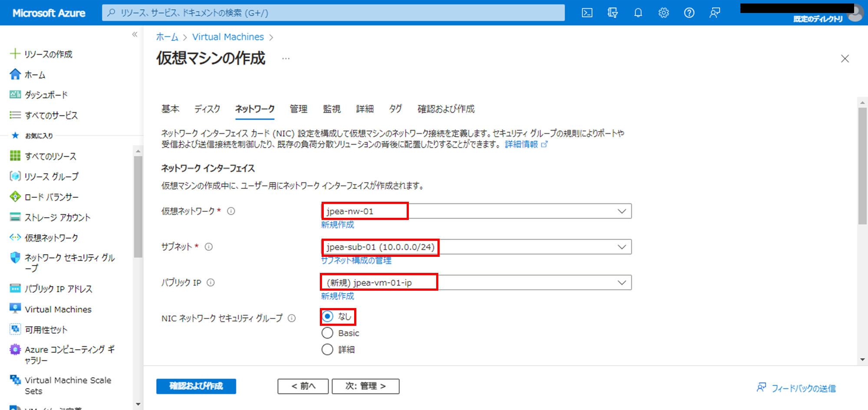Click the home icon in the sidebar

pyautogui.click(x=15, y=74)
